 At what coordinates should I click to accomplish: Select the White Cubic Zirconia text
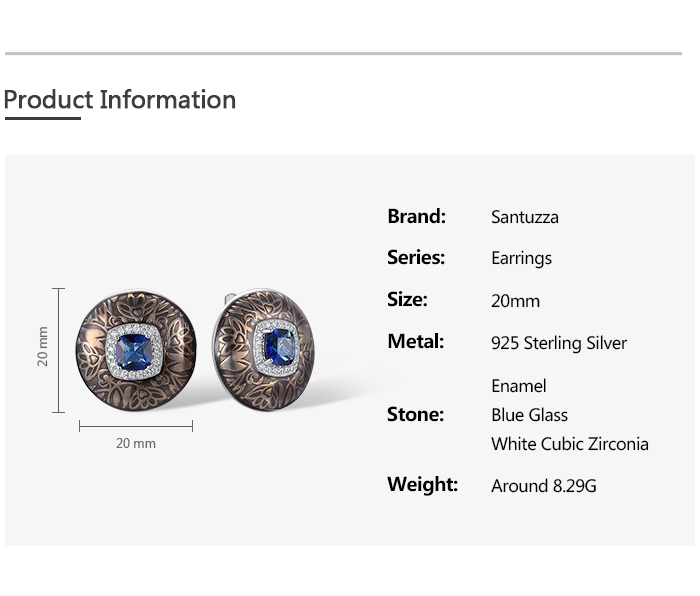pos(570,444)
